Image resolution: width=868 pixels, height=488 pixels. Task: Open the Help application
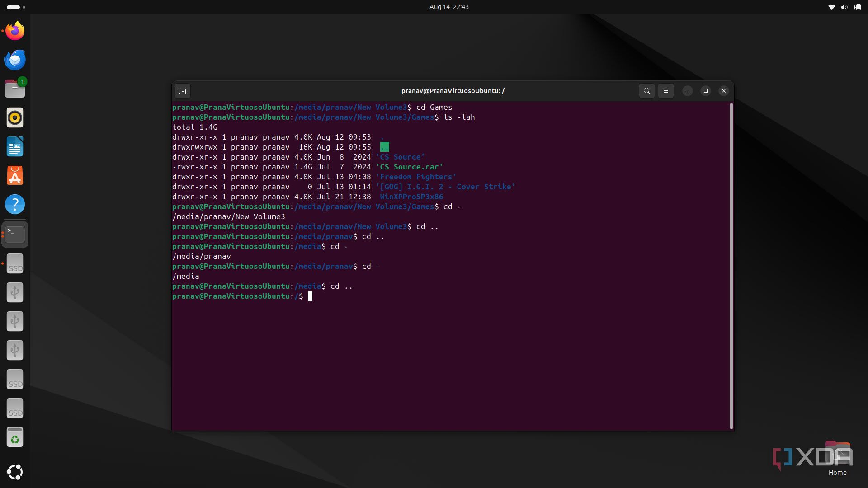[x=15, y=204]
